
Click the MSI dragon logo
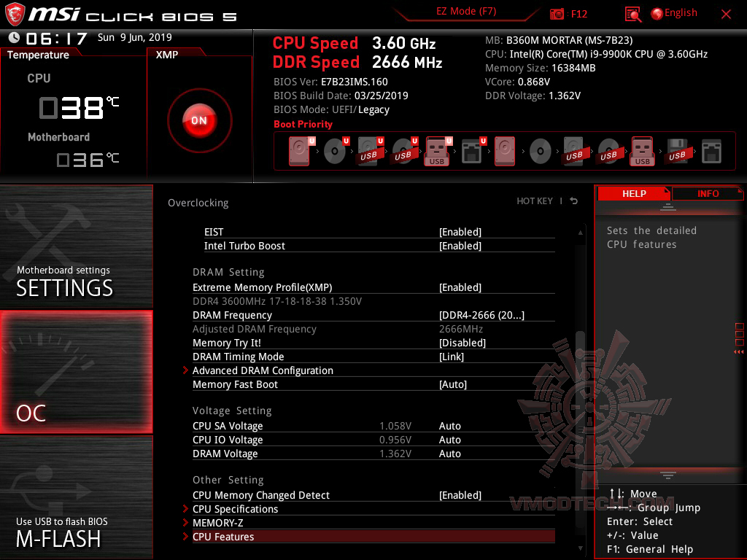(15, 12)
